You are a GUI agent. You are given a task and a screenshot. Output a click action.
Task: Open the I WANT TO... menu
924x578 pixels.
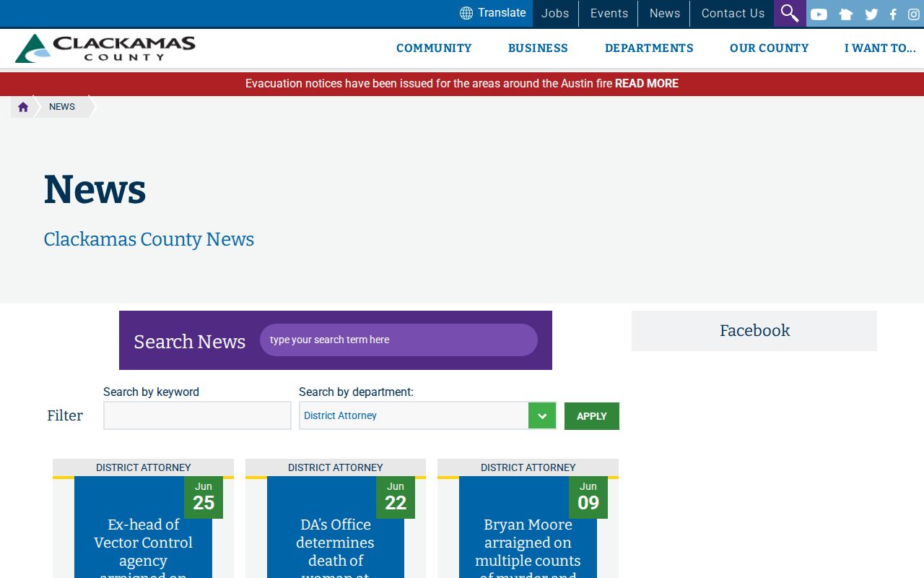pos(880,48)
